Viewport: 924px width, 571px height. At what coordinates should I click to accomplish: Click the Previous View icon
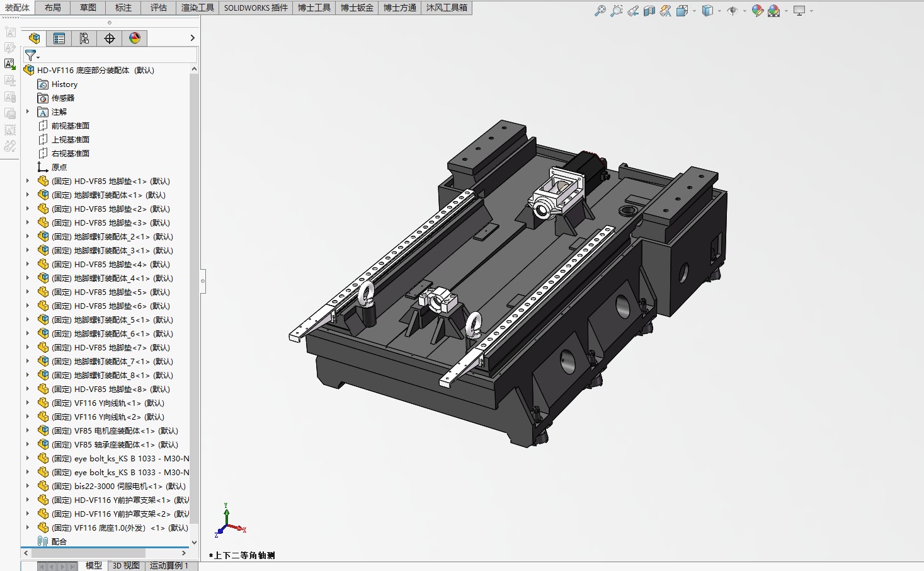(x=633, y=11)
